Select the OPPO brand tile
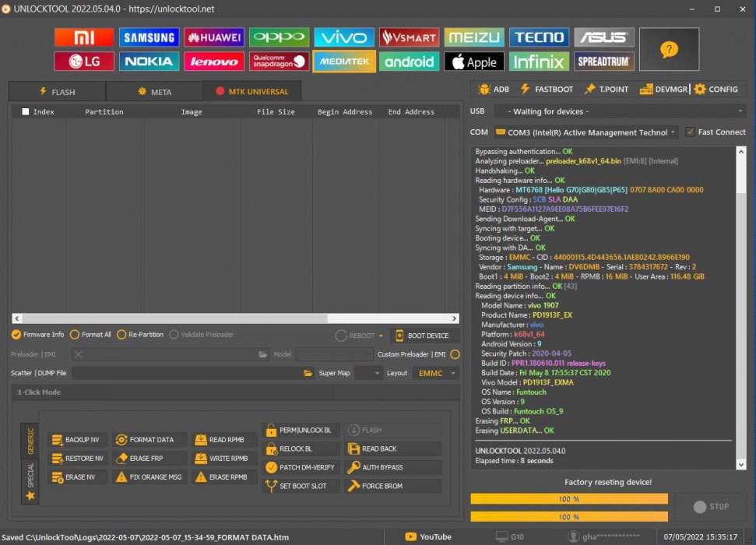756x545 pixels. click(x=280, y=37)
